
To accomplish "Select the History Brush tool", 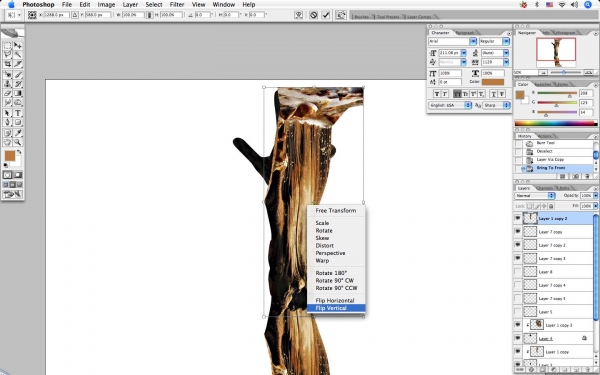I will (18, 84).
